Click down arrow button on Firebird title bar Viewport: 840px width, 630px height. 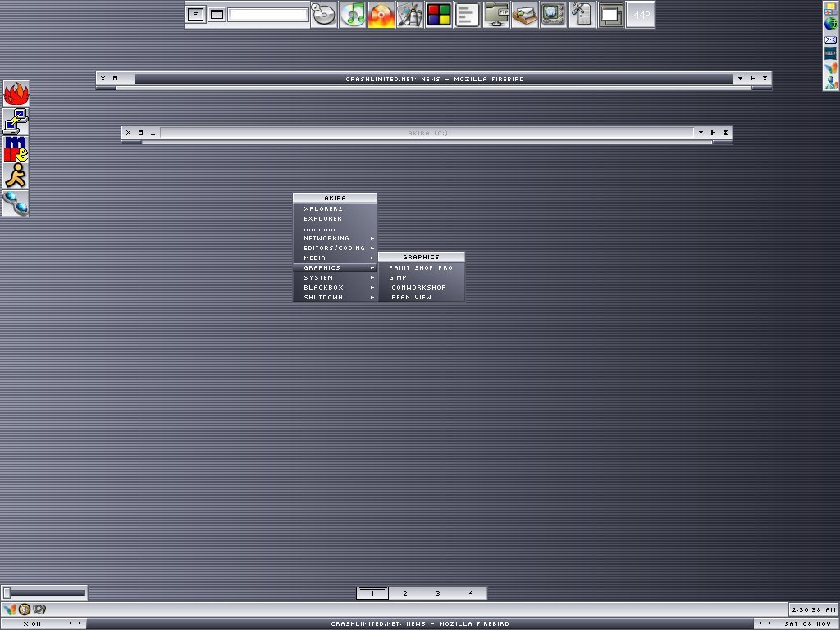[740, 78]
